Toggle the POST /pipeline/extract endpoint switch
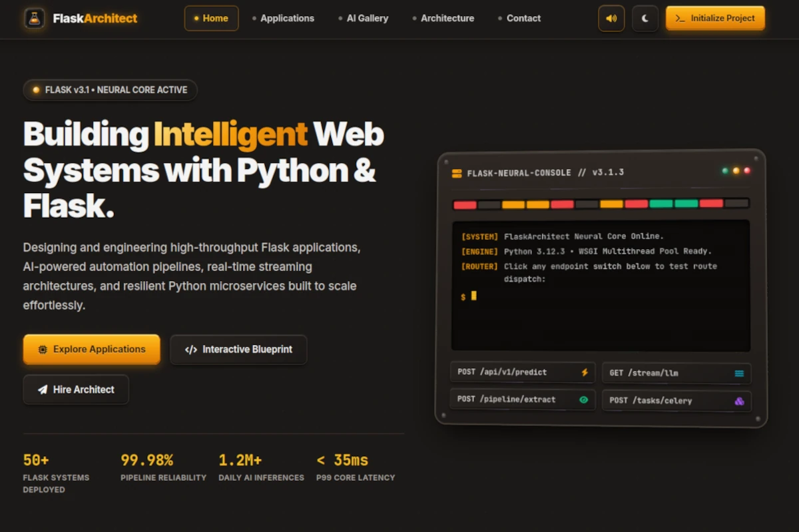Image resolution: width=799 pixels, height=532 pixels. tap(523, 399)
